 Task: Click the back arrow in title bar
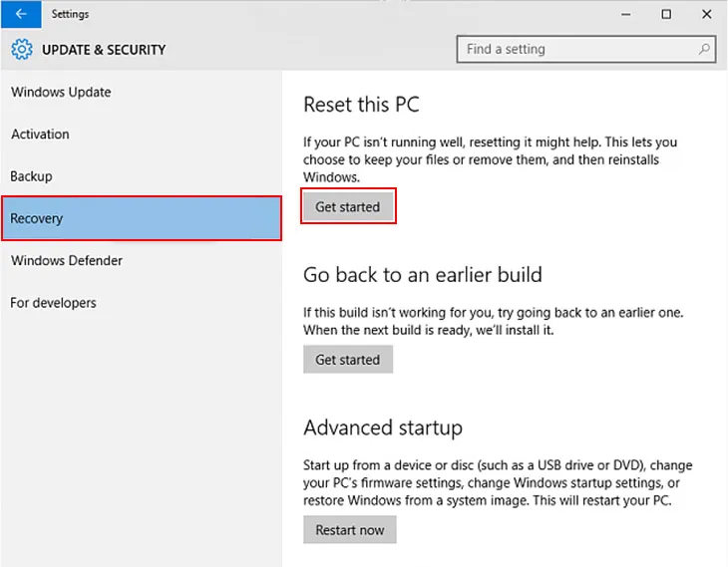click(x=21, y=14)
